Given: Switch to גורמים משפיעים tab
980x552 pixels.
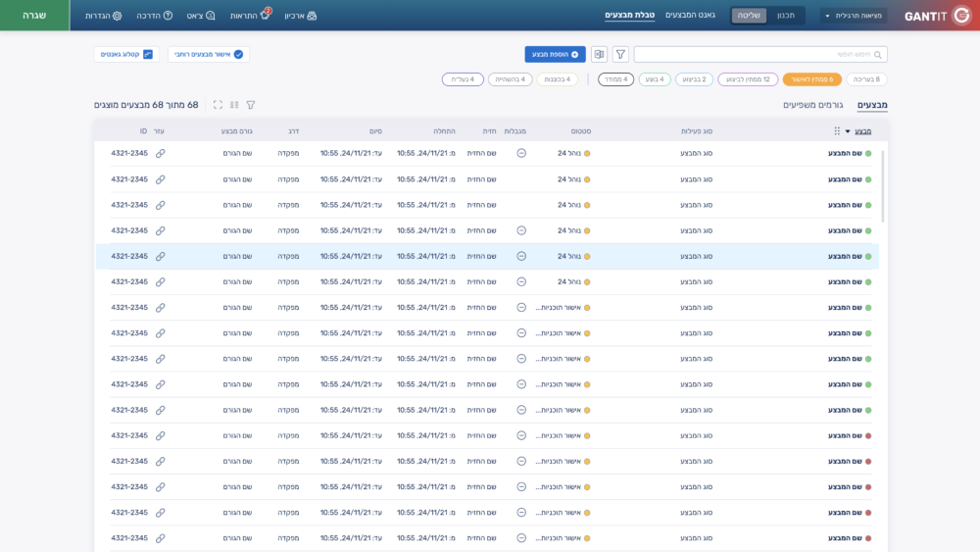Looking at the screenshot, I should point(812,105).
